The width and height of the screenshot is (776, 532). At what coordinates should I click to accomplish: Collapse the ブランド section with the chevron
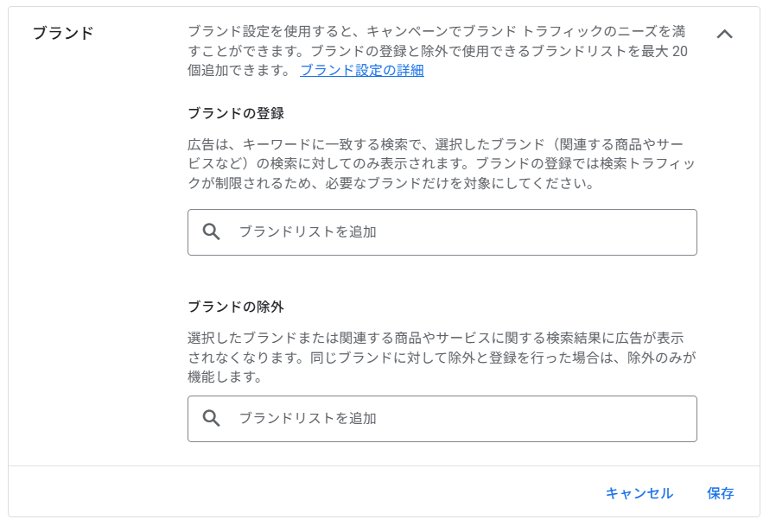(x=724, y=34)
